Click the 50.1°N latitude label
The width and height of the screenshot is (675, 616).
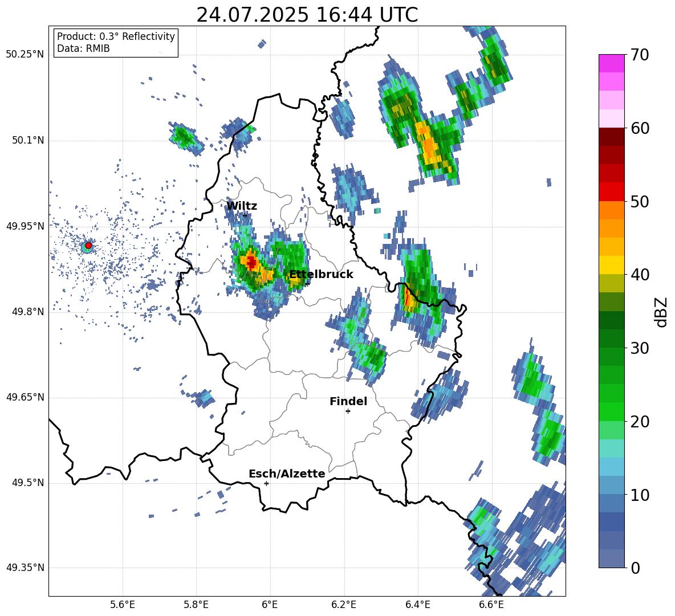pos(27,140)
